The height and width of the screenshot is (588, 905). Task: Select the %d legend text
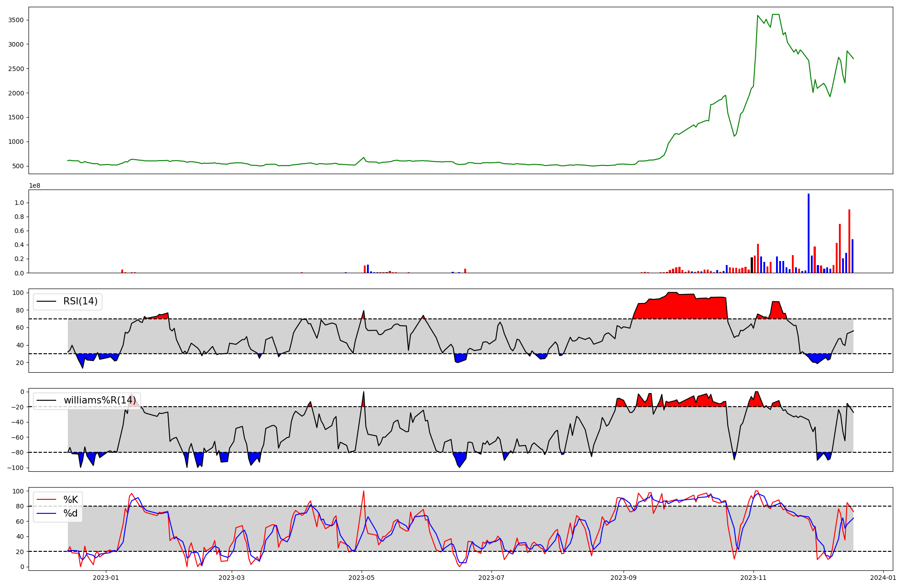[71, 513]
